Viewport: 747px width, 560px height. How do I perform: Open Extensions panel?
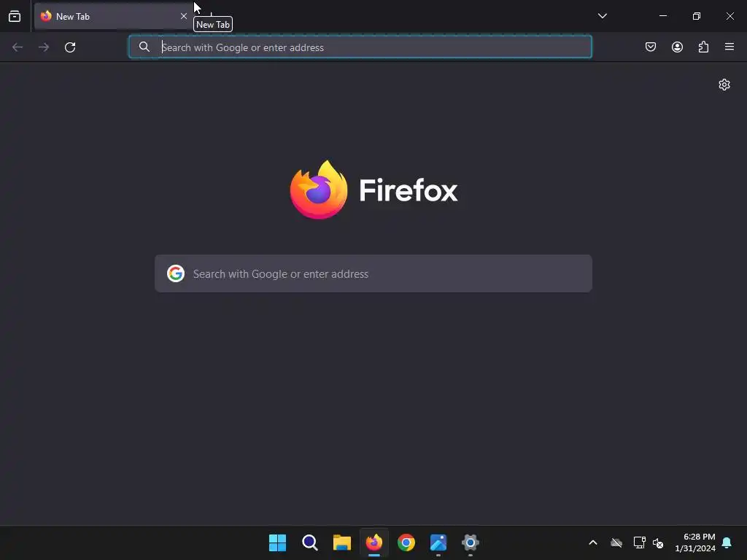click(703, 47)
